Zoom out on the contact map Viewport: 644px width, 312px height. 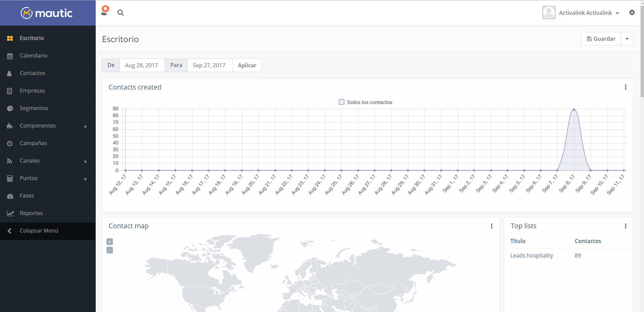tap(110, 250)
